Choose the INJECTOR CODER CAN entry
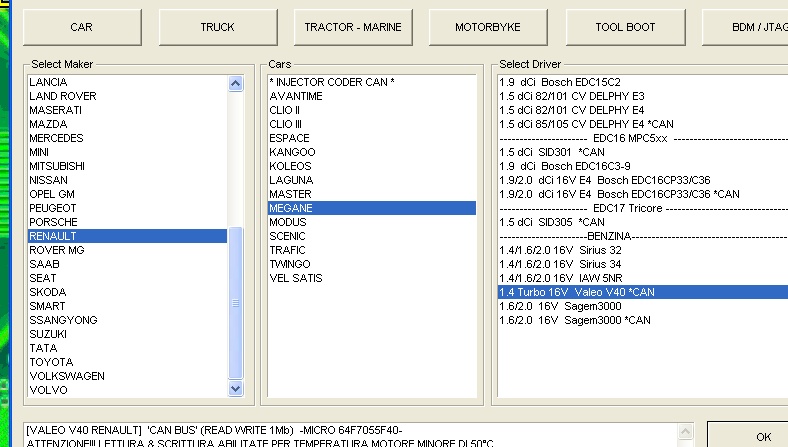This screenshot has height=447, width=788. point(332,82)
